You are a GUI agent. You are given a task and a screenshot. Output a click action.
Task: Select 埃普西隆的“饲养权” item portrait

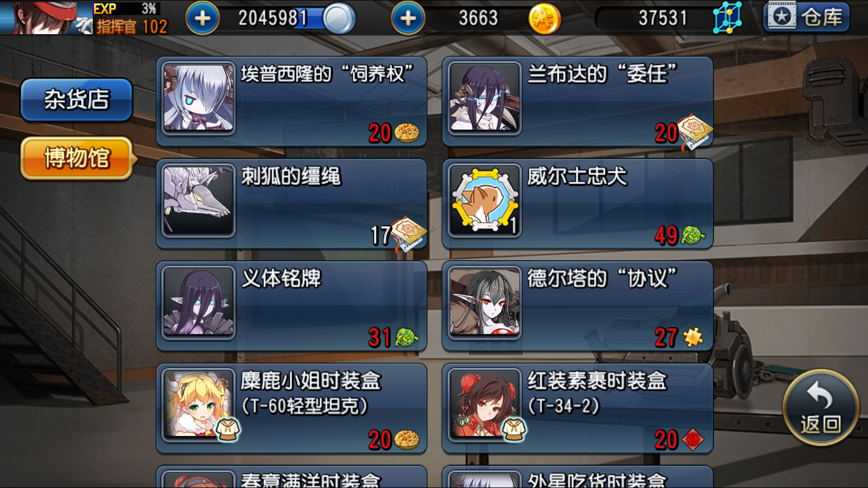[199, 98]
